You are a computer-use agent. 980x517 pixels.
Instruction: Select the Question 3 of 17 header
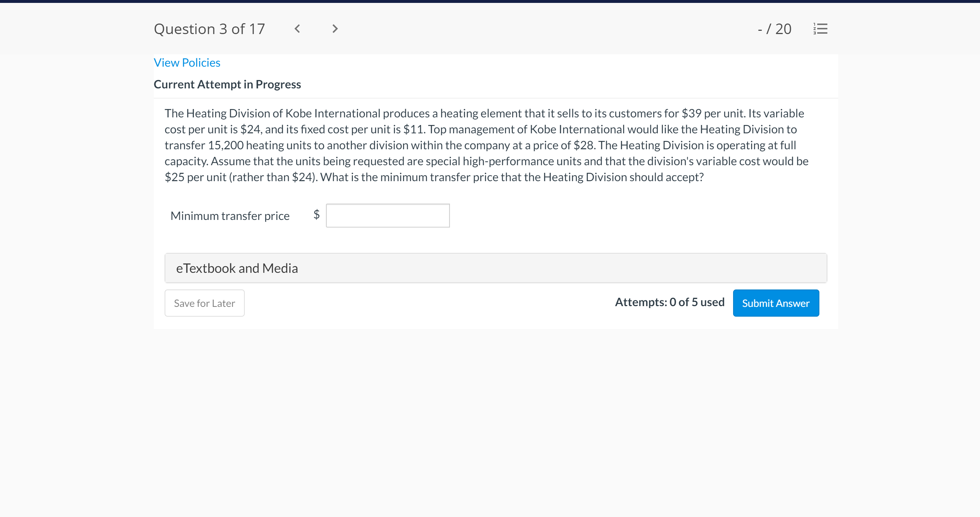click(209, 29)
